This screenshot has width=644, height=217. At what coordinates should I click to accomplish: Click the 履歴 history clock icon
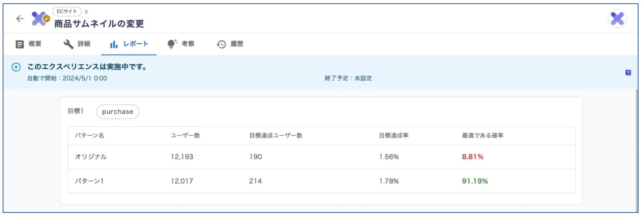pyautogui.click(x=221, y=44)
